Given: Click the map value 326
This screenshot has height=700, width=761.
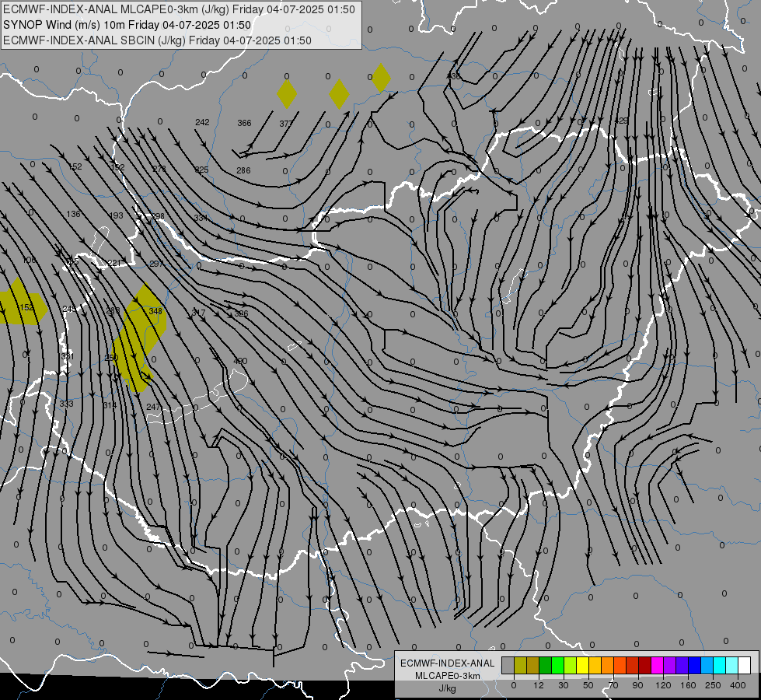Looking at the screenshot, I should click(x=241, y=313).
